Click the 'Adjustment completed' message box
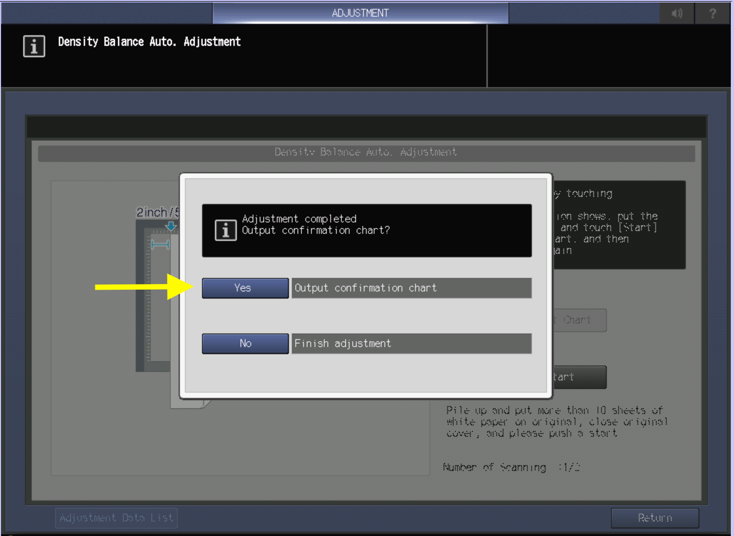The width and height of the screenshot is (734, 536). (366, 230)
